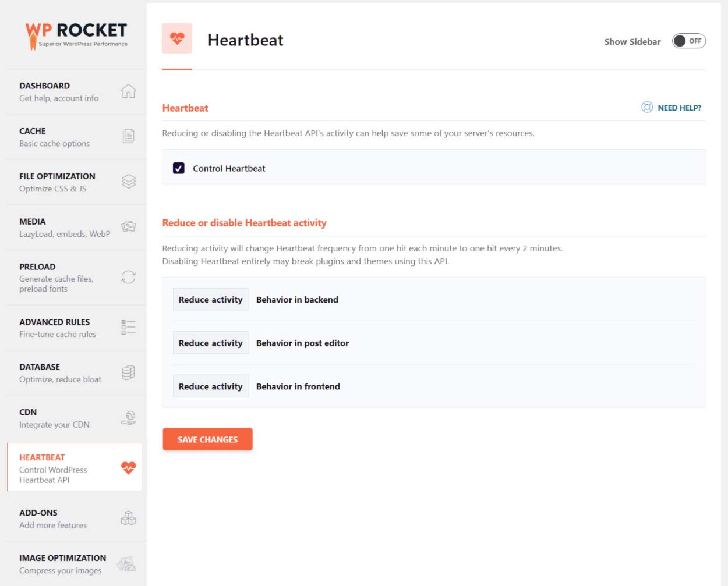
Task: Click the WP Rocket logo
Action: (x=76, y=36)
